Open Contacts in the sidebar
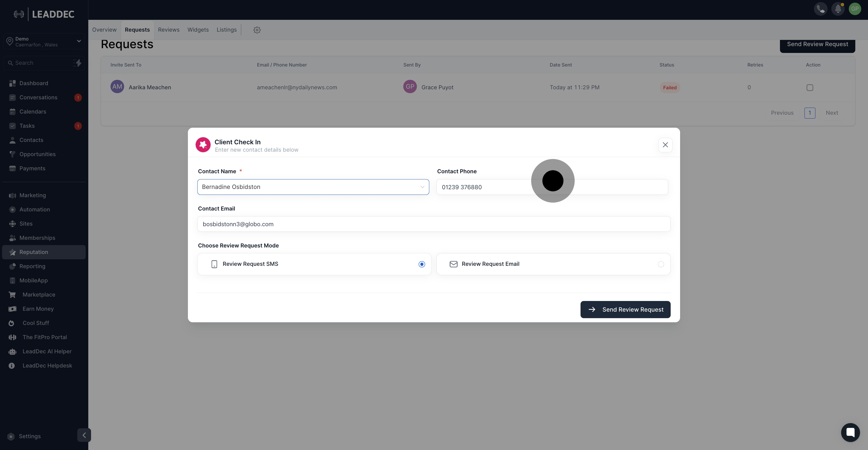 [x=44, y=140]
